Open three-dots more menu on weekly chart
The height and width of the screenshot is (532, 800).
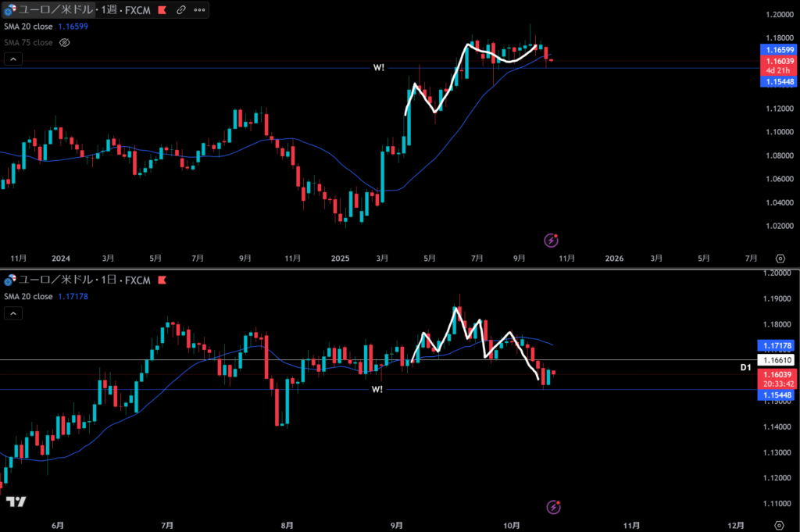tap(199, 11)
